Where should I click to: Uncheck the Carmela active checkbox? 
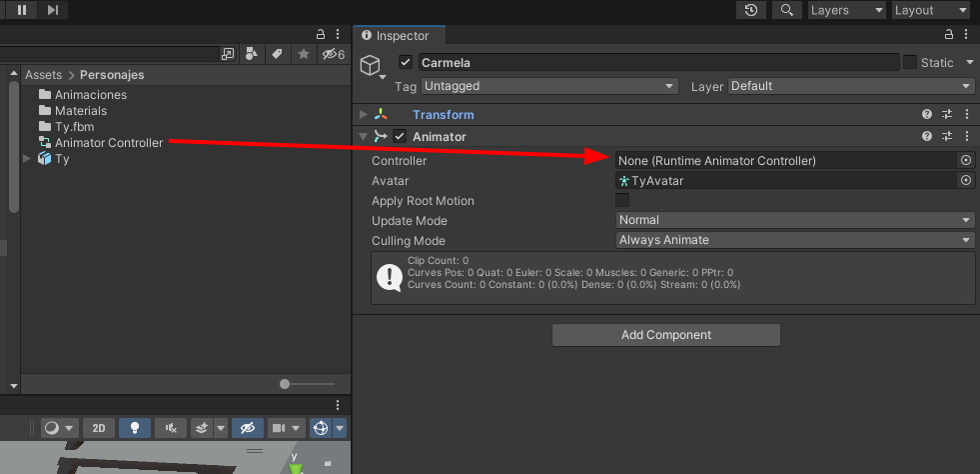(406, 62)
